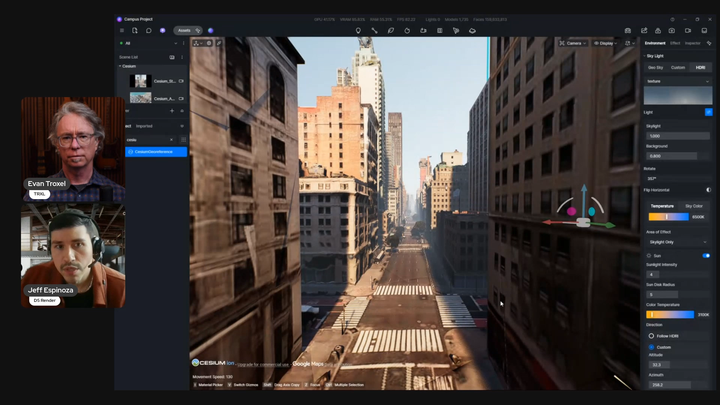
Task: Open the All filter dropdown
Action: (175, 43)
